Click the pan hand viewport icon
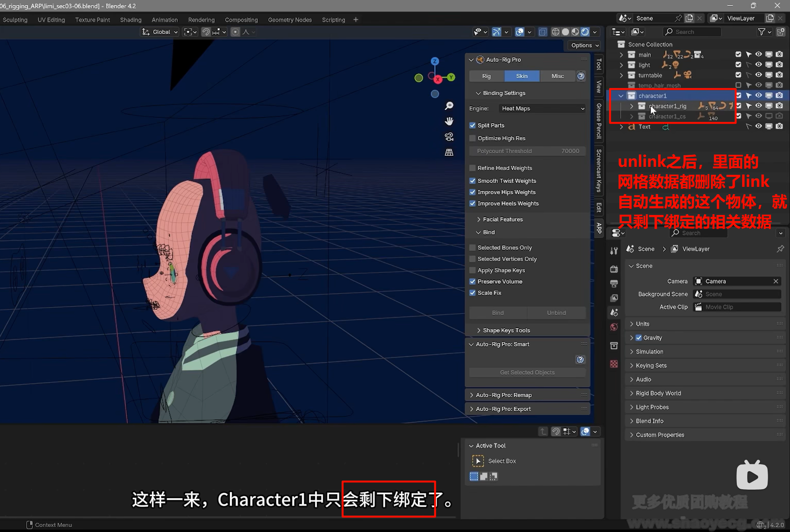The height and width of the screenshot is (532, 790). [x=449, y=121]
